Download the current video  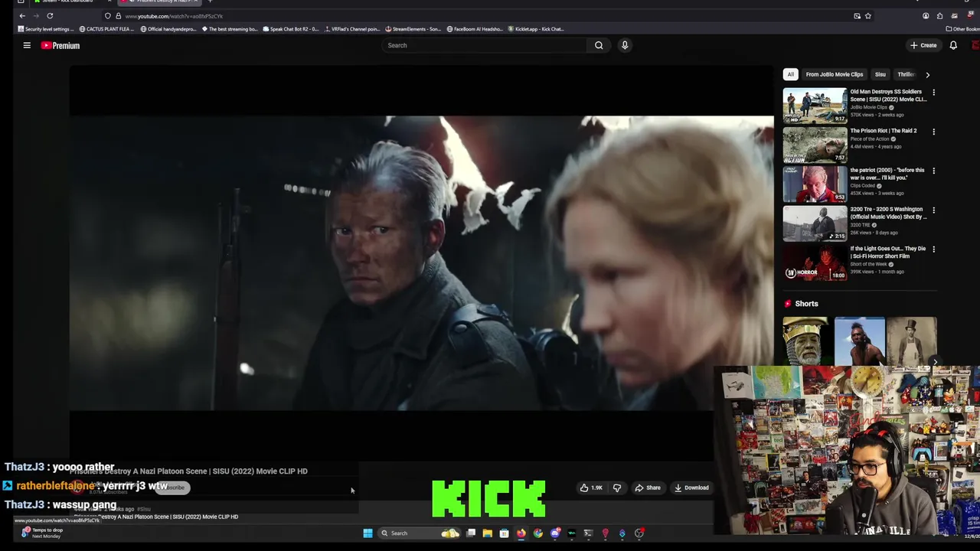coord(691,487)
